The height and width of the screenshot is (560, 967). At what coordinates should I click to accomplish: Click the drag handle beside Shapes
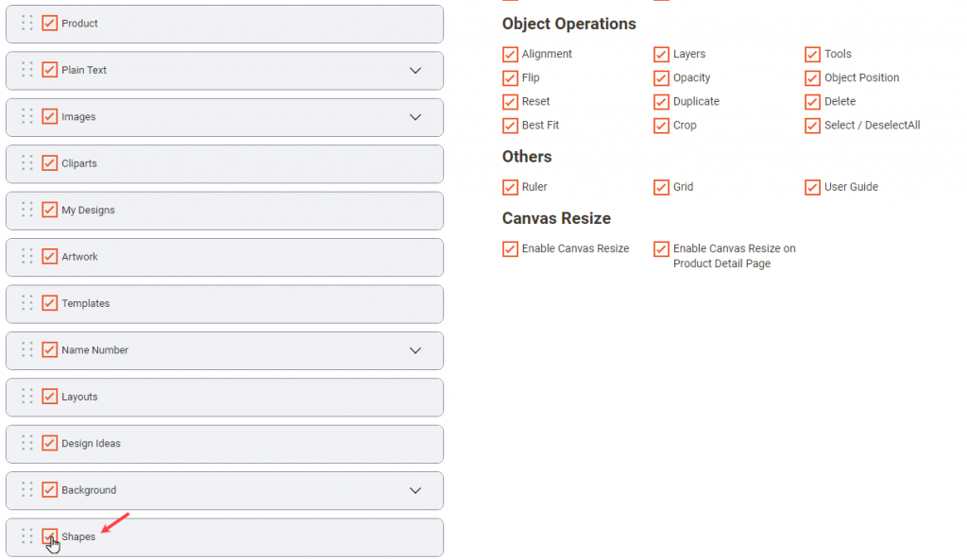click(27, 536)
